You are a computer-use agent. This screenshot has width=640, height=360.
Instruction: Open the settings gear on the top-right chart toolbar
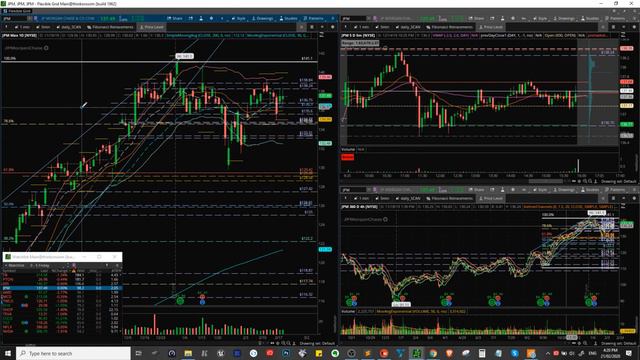click(513, 18)
